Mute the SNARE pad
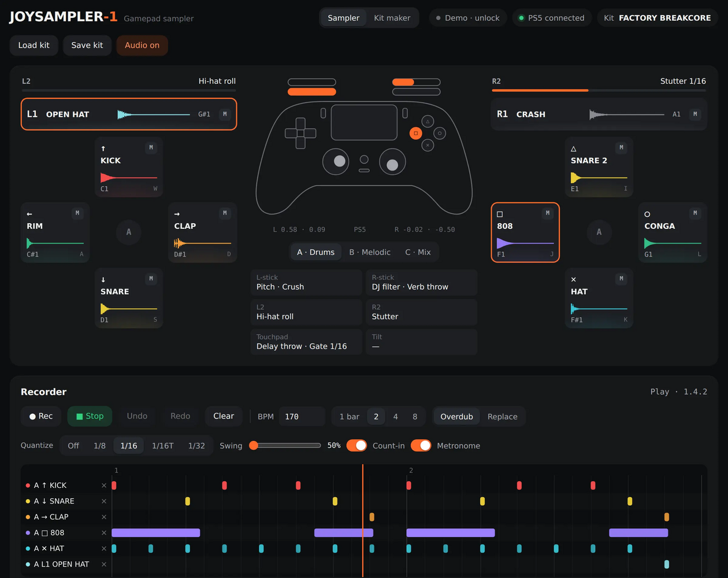Screen dimensions: 728x578 [151, 279]
